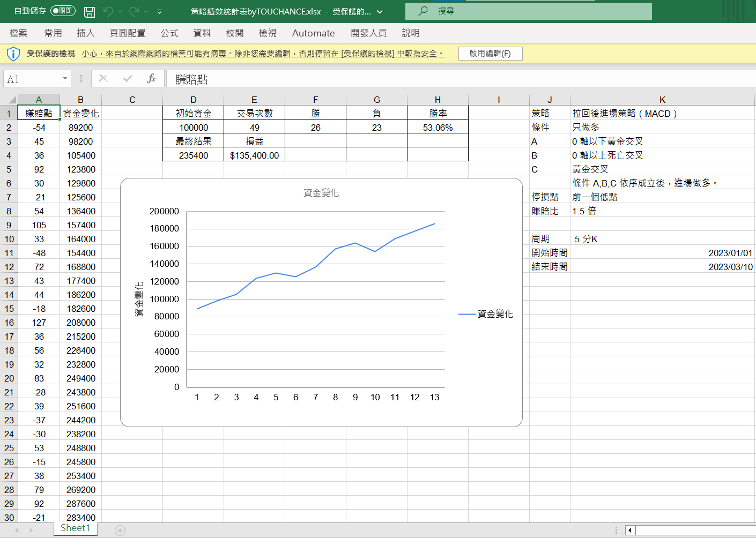Open the Insert Function (fx) icon
This screenshot has height=538, width=756.
tap(152, 78)
